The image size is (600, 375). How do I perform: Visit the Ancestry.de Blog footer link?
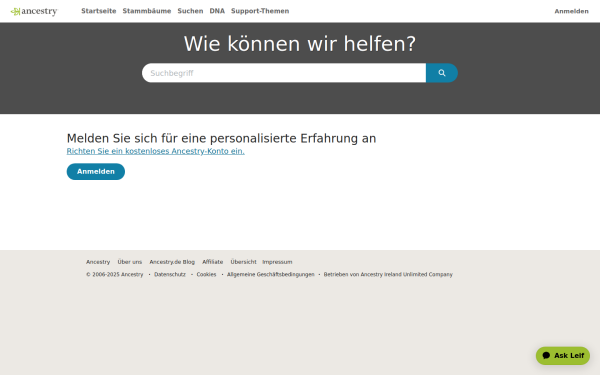coord(172,262)
